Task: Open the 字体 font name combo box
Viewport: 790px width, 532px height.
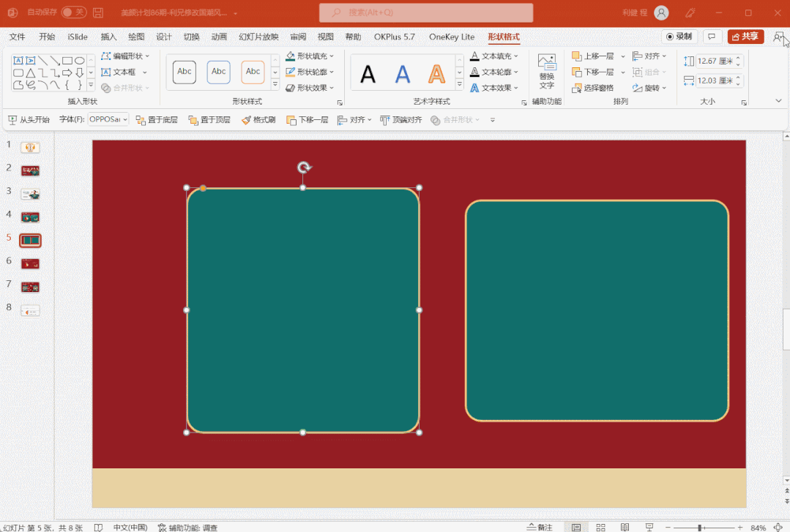Action: [108, 119]
